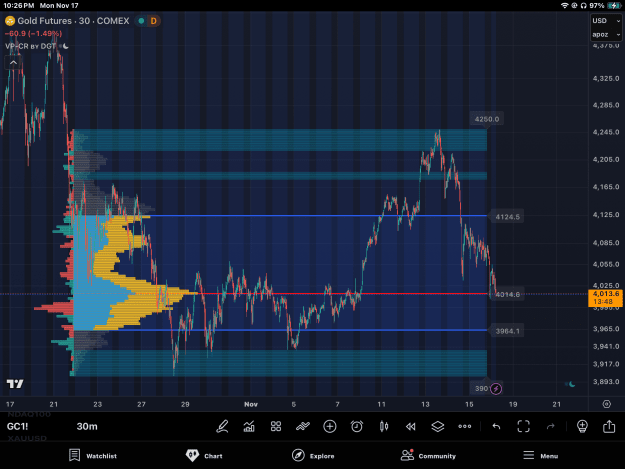Tap the red point of control line
The width and height of the screenshot is (625, 469).
tap(343, 294)
